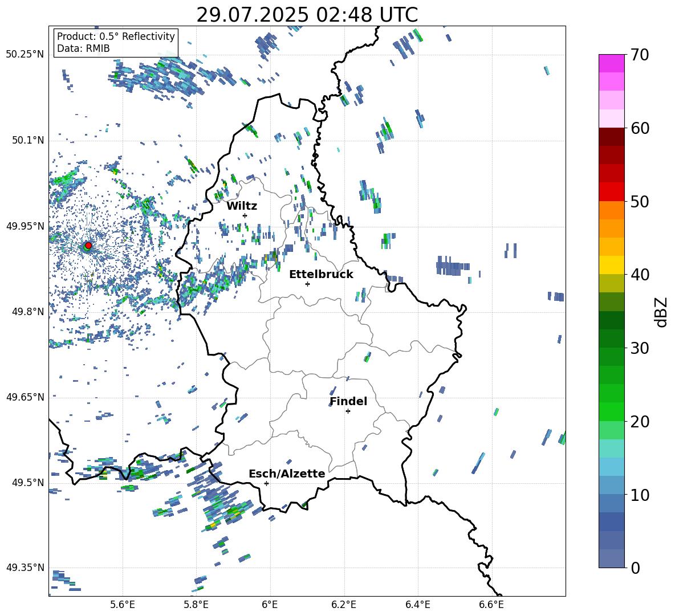Click the 6.2°E longitude label
This screenshot has height=616, width=675.
(344, 605)
